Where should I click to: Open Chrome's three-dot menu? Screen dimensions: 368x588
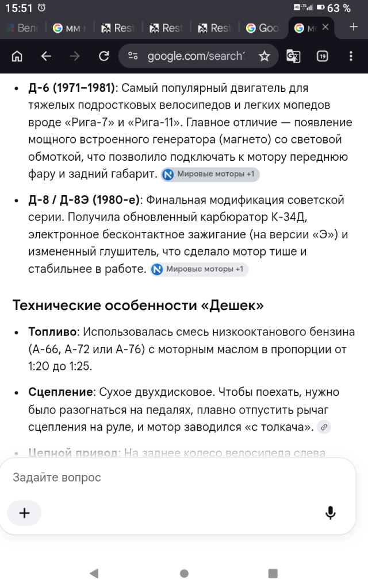pyautogui.click(x=351, y=56)
